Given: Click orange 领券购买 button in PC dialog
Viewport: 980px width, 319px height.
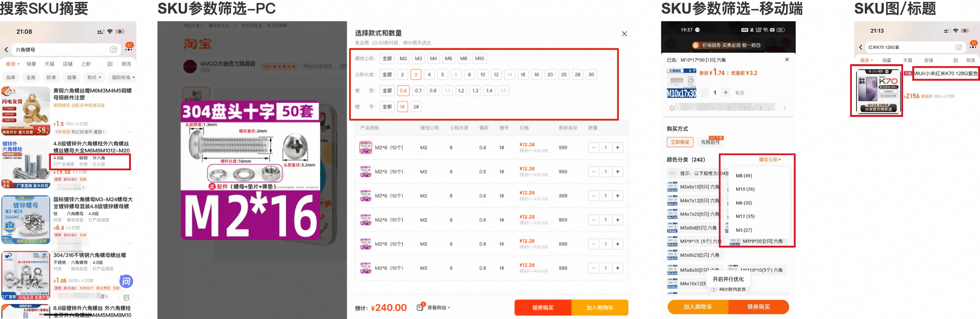Looking at the screenshot, I should (x=543, y=308).
